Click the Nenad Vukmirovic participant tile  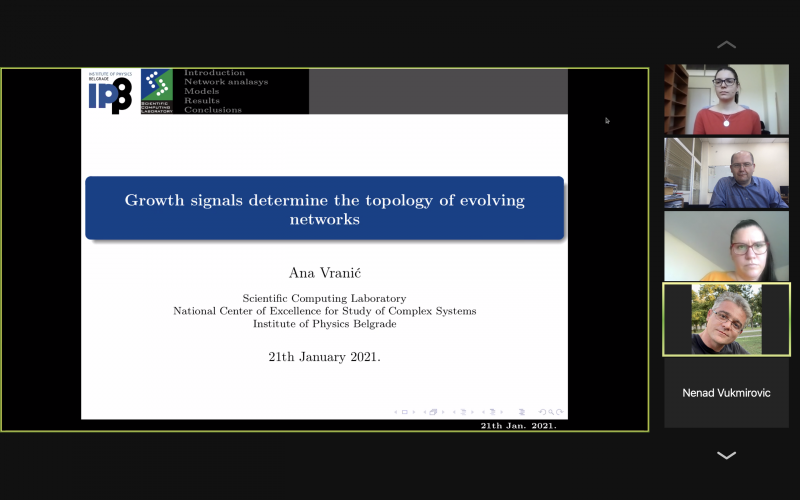coord(726,393)
